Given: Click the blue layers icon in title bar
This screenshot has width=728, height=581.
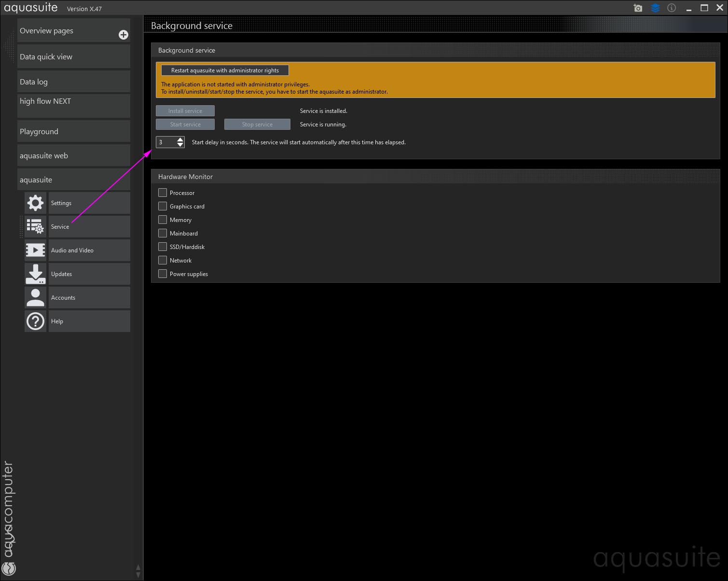Looking at the screenshot, I should click(x=655, y=8).
